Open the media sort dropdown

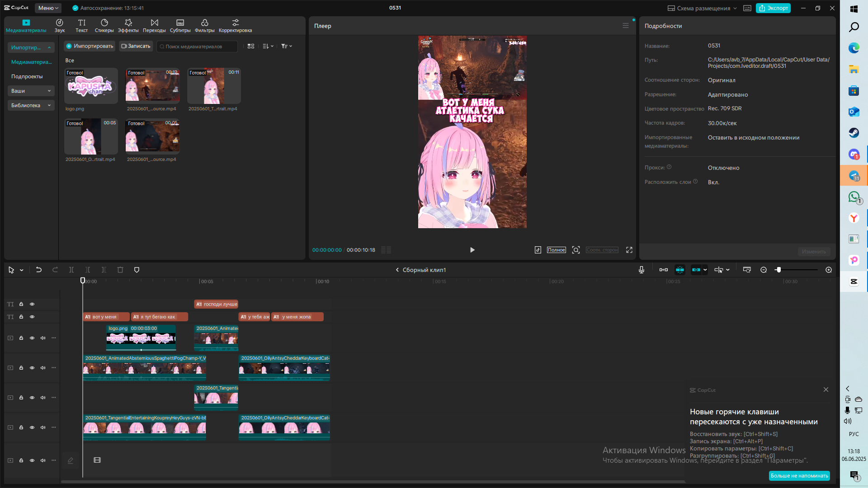click(x=268, y=46)
